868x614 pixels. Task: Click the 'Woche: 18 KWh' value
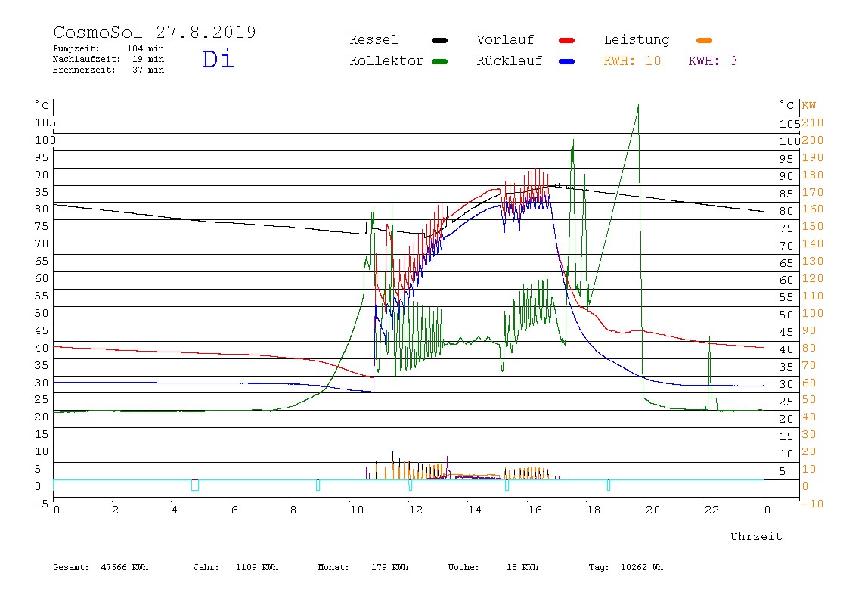click(493, 567)
